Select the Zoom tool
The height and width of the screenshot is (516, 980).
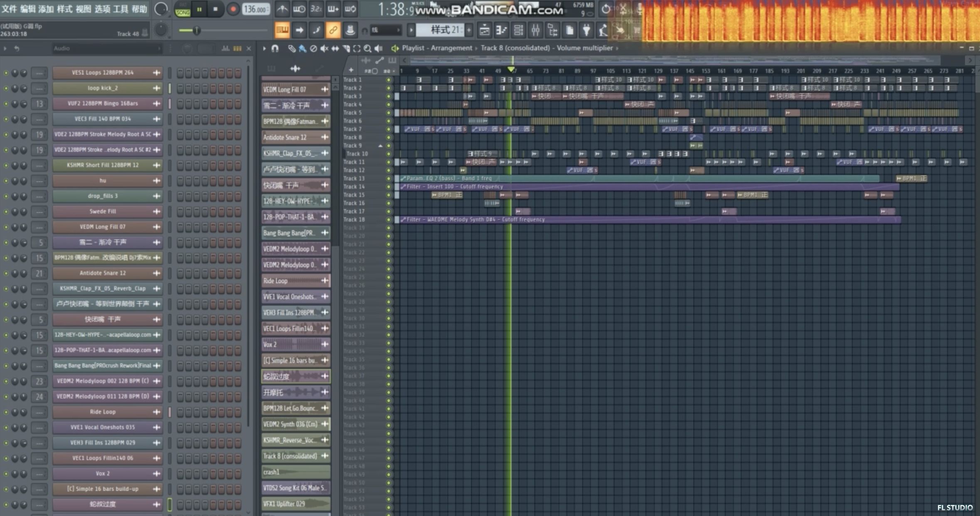(367, 49)
